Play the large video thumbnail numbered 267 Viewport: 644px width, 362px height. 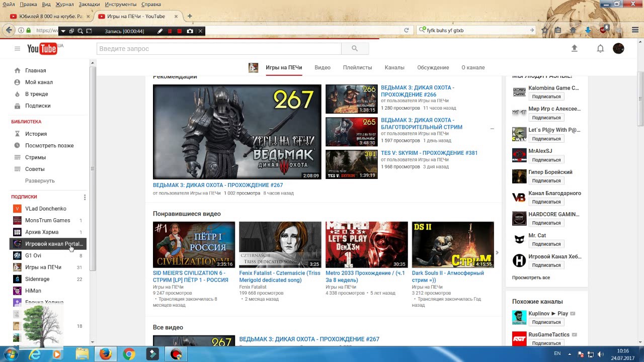[237, 132]
